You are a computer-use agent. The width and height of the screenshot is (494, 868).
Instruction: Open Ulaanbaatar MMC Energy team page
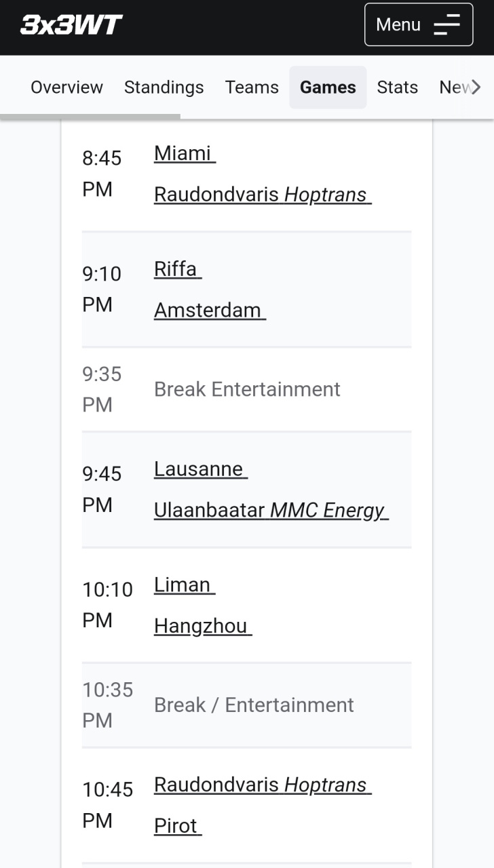[x=270, y=510]
